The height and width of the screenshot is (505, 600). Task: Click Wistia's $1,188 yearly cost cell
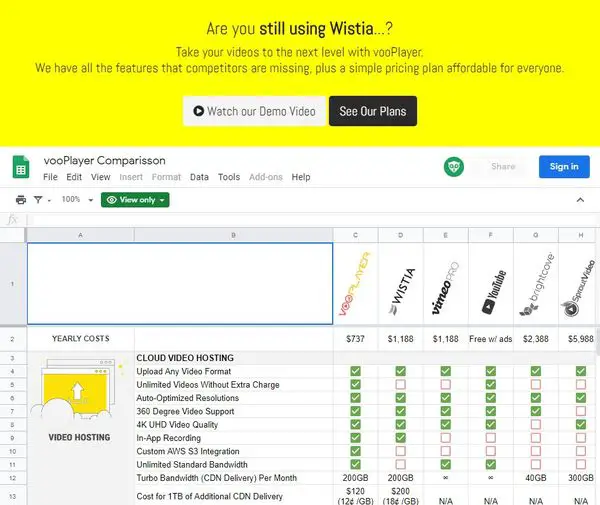(401, 339)
